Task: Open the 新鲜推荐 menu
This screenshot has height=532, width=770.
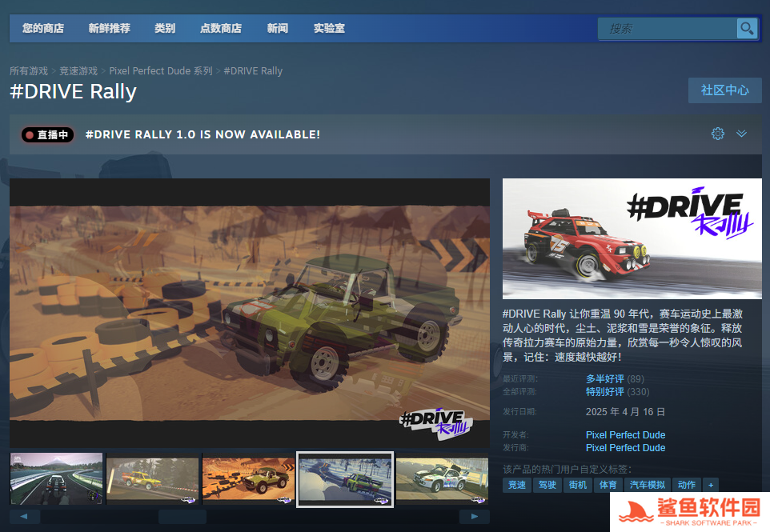Action: point(109,28)
